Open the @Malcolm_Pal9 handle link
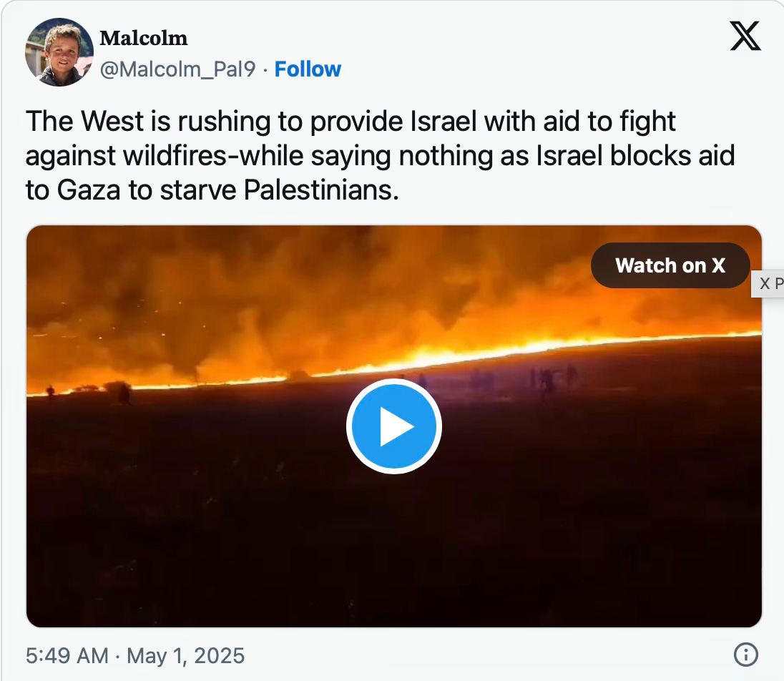 [x=177, y=69]
